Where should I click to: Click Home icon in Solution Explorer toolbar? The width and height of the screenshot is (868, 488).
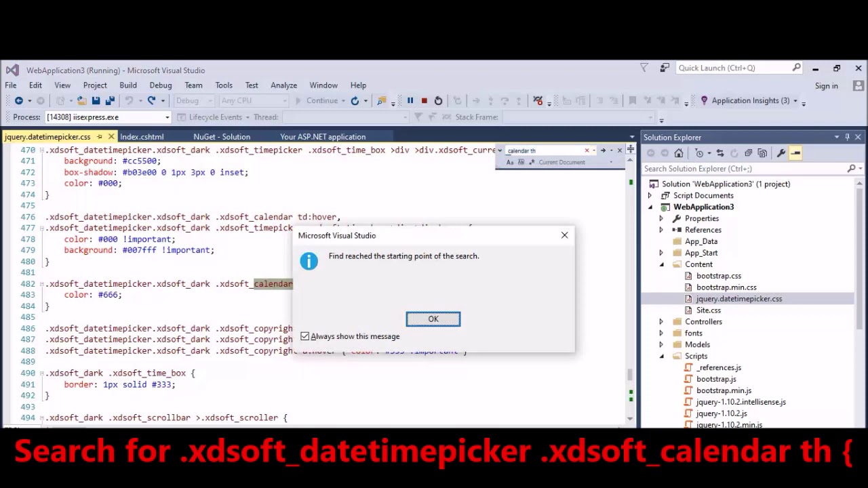(x=679, y=153)
